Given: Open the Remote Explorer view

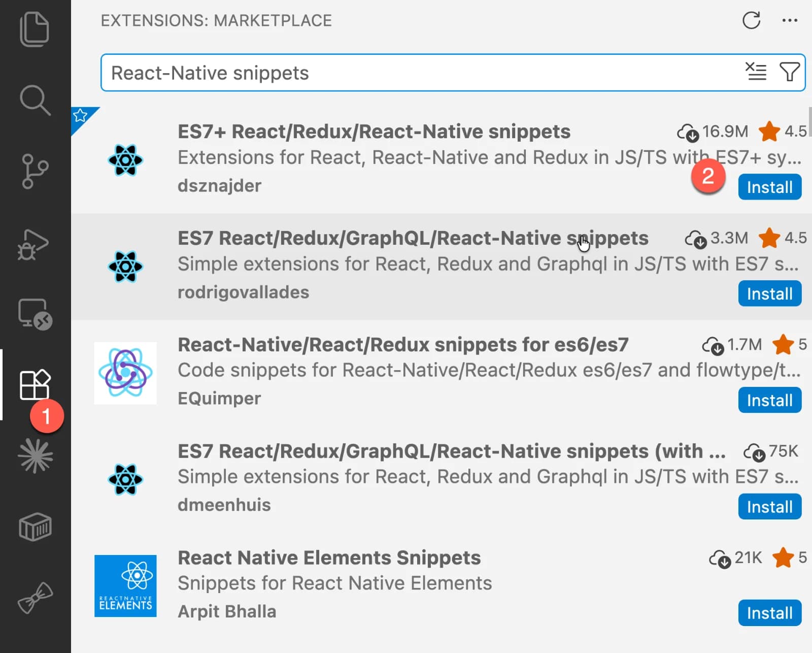Looking at the screenshot, I should (x=35, y=314).
